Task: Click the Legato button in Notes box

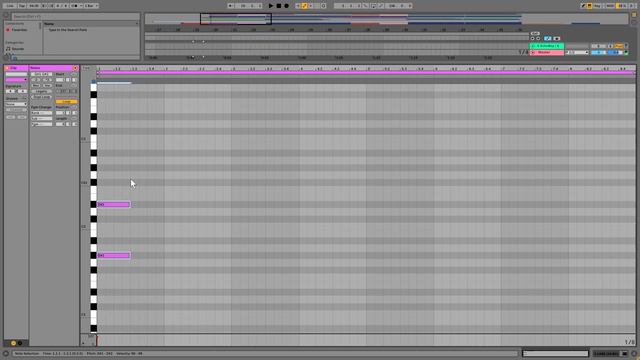Action: (x=41, y=91)
